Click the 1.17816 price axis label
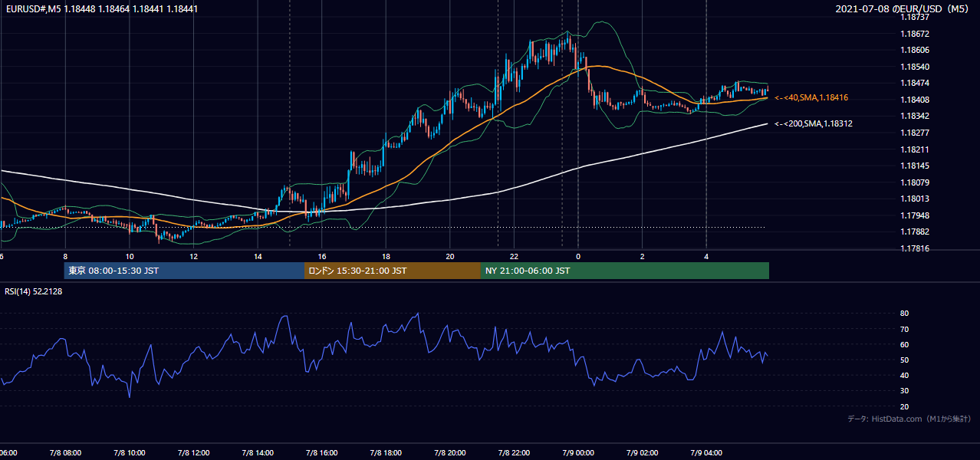The image size is (980, 460). point(915,248)
